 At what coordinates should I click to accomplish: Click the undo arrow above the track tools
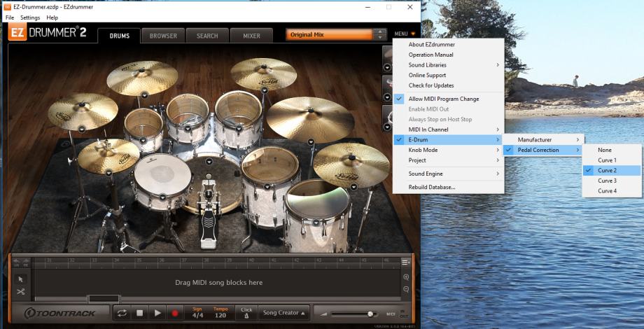coord(16,262)
